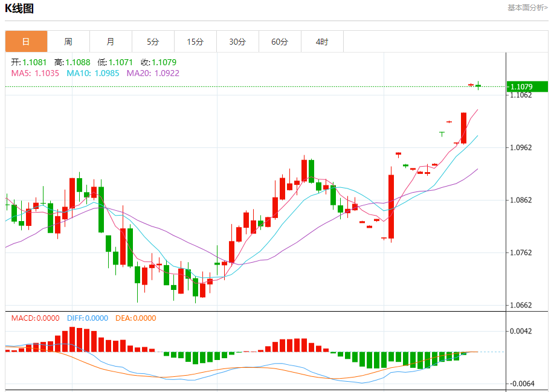Click the MA20: 1.0922 indicator label
The width and height of the screenshot is (554, 392).
tap(153, 73)
